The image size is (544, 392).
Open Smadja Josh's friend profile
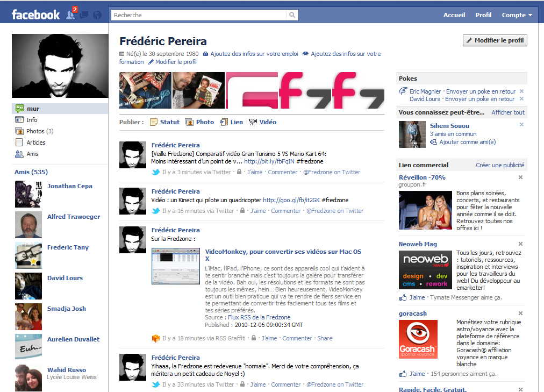(66, 309)
